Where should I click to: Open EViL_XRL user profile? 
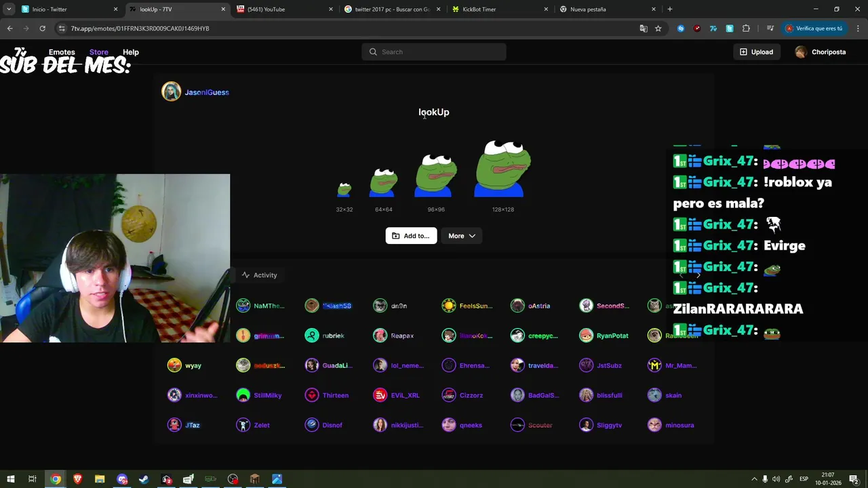(397, 395)
